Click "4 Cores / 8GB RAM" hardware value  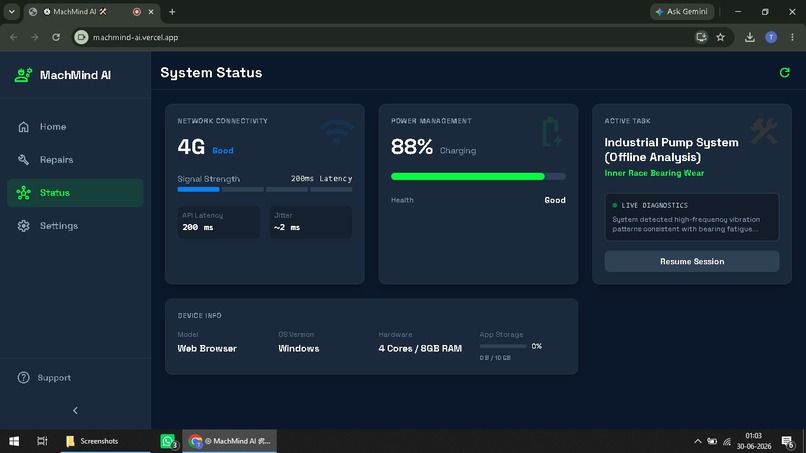[x=420, y=348]
